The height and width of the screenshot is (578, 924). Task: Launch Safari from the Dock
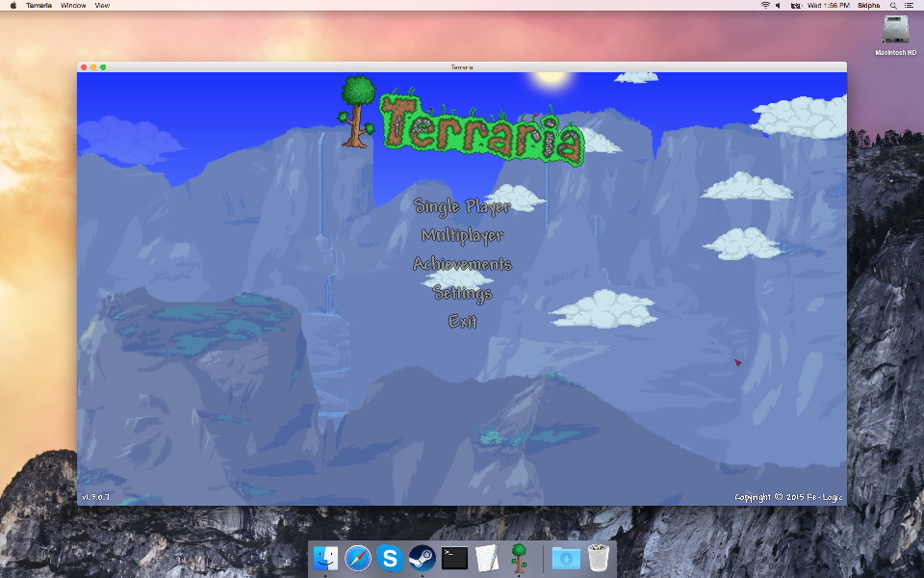(x=358, y=558)
